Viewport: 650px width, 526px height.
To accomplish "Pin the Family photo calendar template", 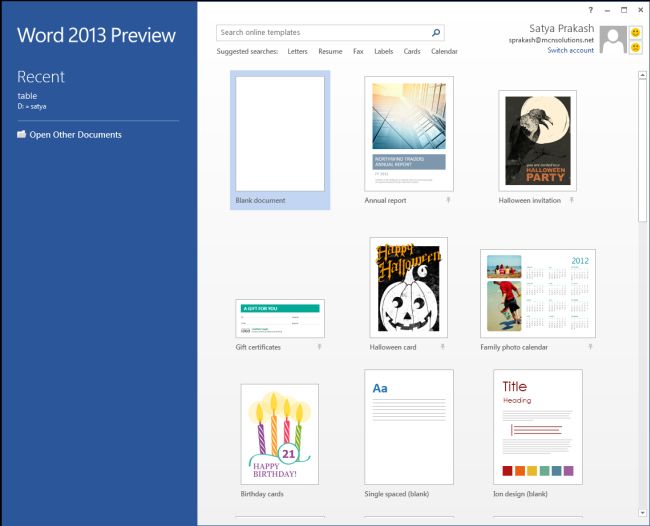I will click(590, 347).
